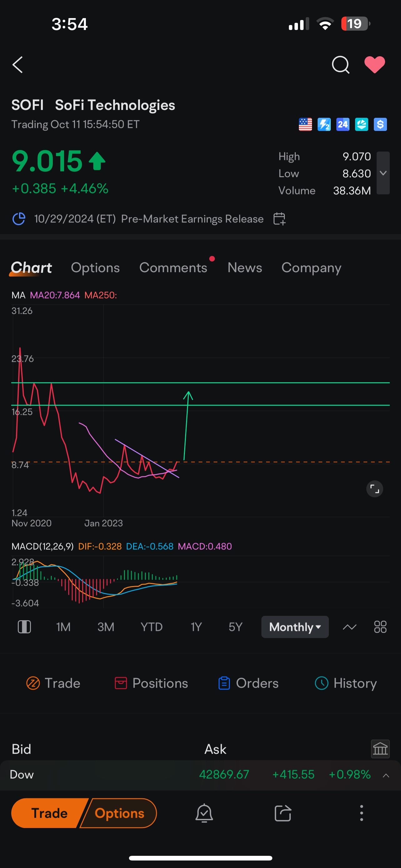Tap the US flag market icon
The height and width of the screenshot is (868, 401).
pos(305,124)
